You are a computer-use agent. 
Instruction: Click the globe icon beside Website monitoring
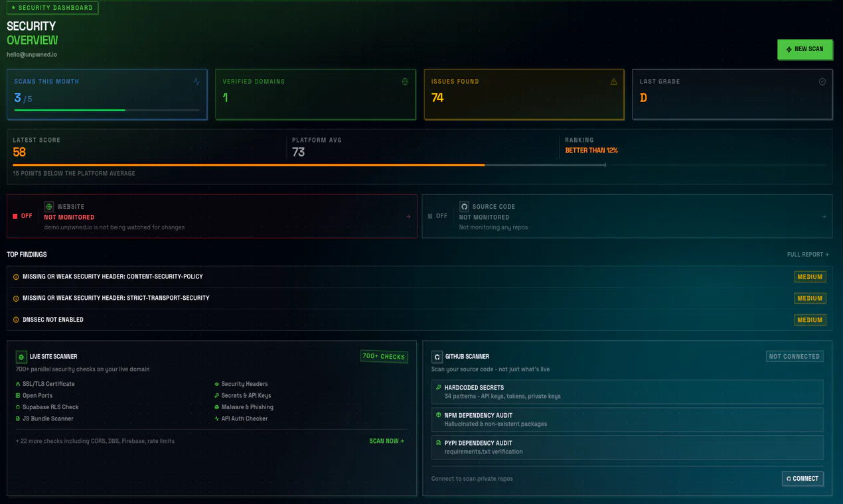coord(49,207)
